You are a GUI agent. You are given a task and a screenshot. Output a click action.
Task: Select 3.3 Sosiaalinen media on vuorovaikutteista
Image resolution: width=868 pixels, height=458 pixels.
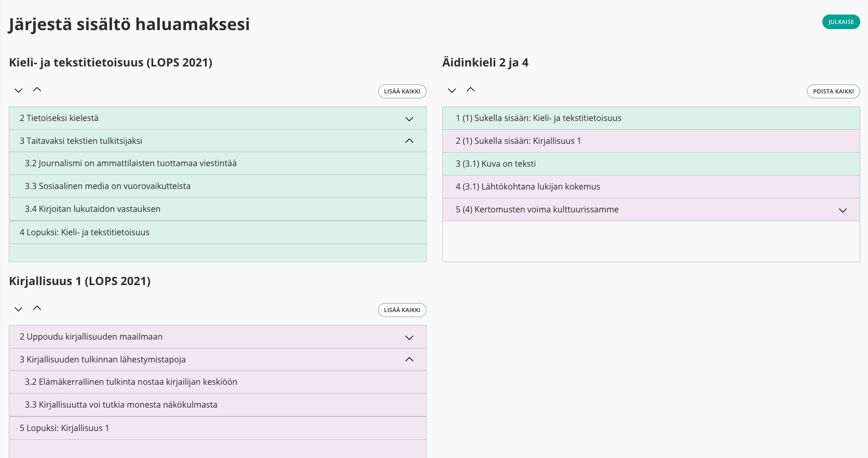tap(107, 186)
